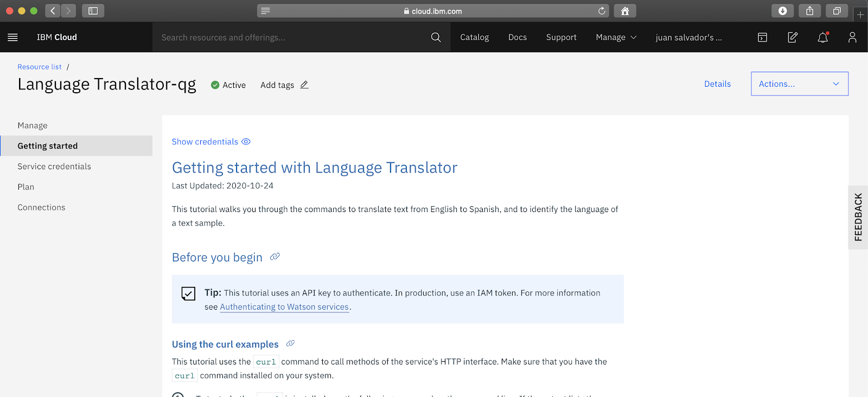Focus the Search resources and offerings field
Screen dimensions: 868x397
(x=293, y=37)
